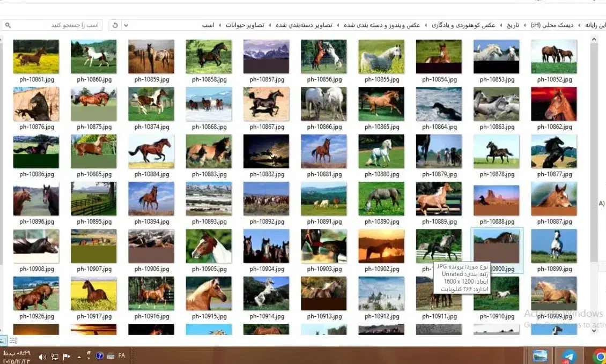Click the FA language indicator on the taskbar
The image size is (606, 364).
point(121,356)
